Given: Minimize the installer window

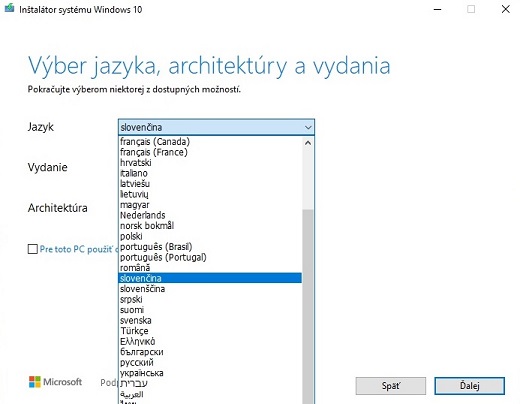Looking at the screenshot, I should pyautogui.click(x=438, y=9).
